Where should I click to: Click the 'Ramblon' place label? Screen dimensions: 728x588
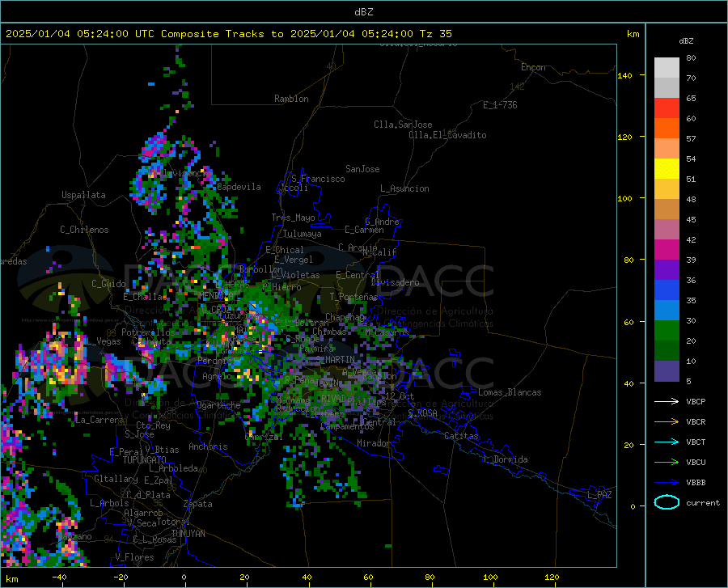point(291,99)
